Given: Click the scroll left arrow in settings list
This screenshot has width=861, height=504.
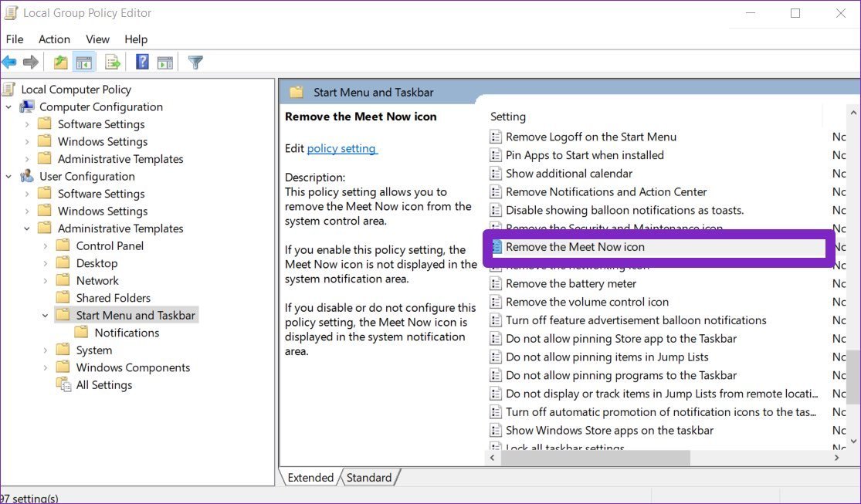Looking at the screenshot, I should click(493, 458).
